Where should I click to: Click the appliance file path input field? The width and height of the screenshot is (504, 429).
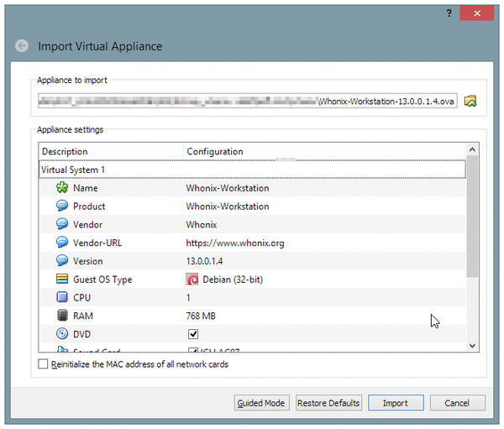click(x=248, y=101)
